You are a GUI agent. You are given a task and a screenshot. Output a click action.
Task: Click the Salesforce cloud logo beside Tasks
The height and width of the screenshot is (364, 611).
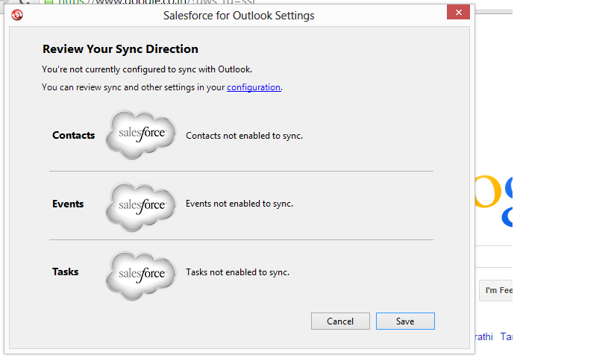point(141,273)
